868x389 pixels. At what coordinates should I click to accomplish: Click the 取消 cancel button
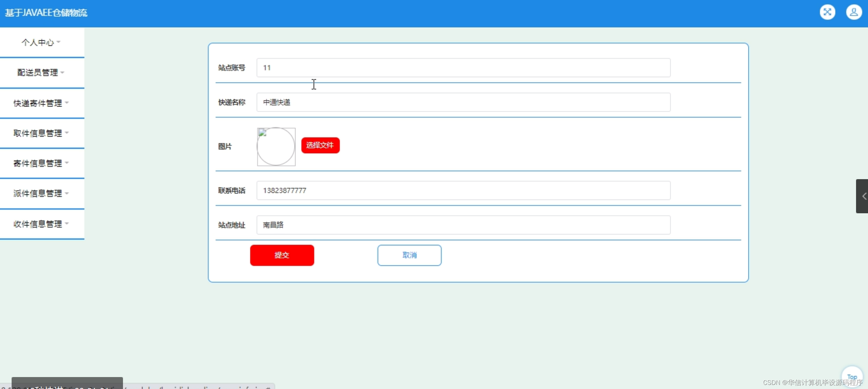coord(409,255)
